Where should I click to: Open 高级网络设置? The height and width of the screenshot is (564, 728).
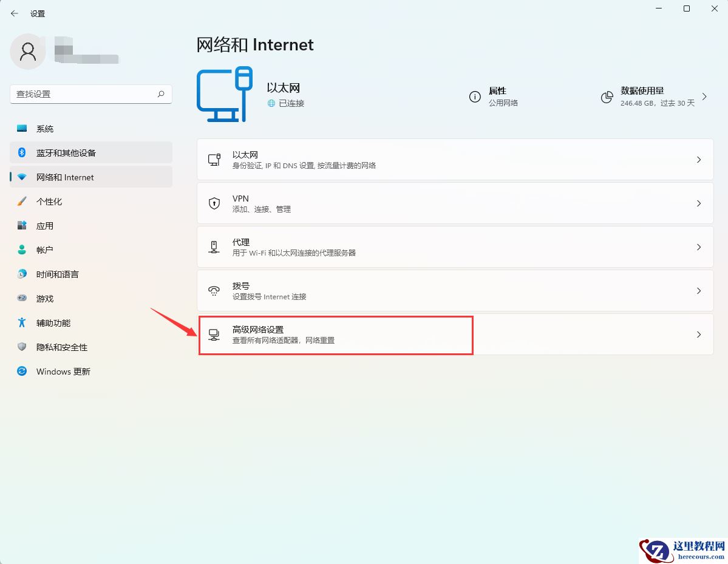(334, 334)
